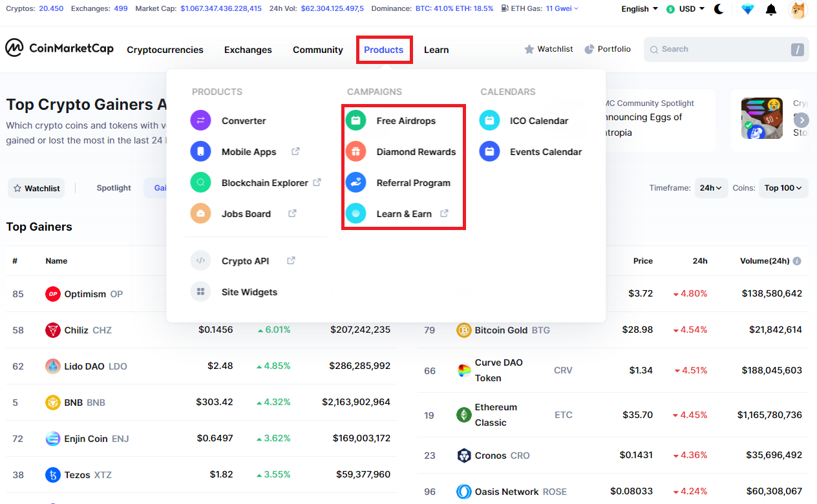Screen dimensions: 817x504
Task: Open the diamond rewards icon in header
Action: pos(748,9)
